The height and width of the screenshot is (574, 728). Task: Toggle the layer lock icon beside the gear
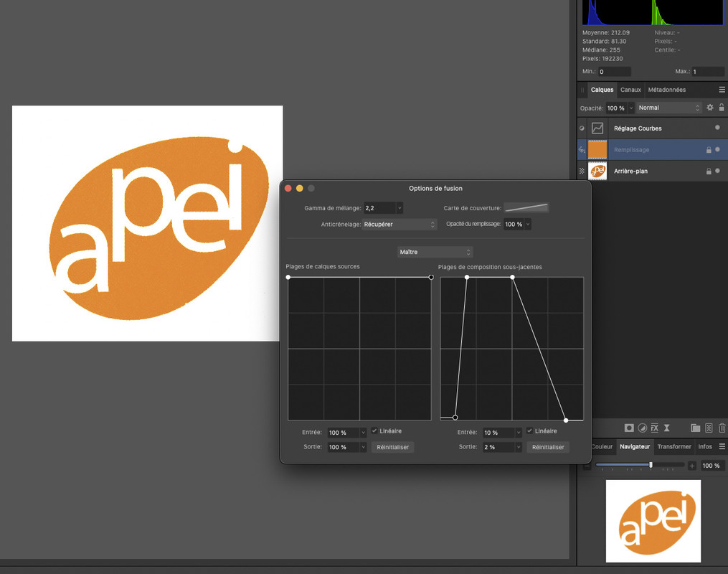click(x=722, y=108)
